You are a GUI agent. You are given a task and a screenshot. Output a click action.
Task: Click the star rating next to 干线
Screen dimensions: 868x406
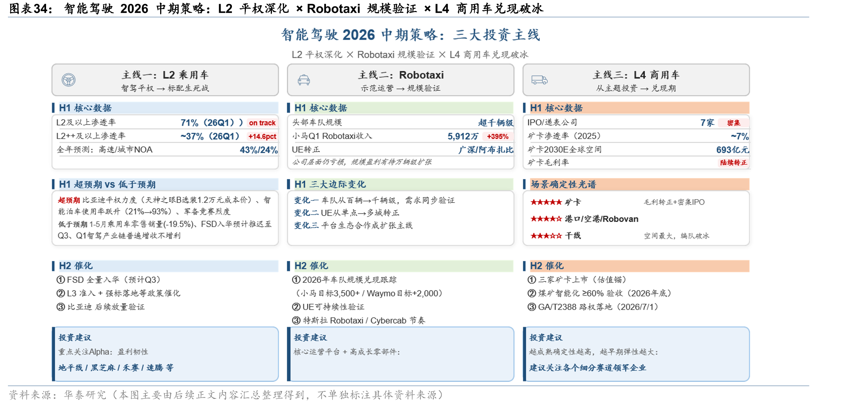[546, 236]
